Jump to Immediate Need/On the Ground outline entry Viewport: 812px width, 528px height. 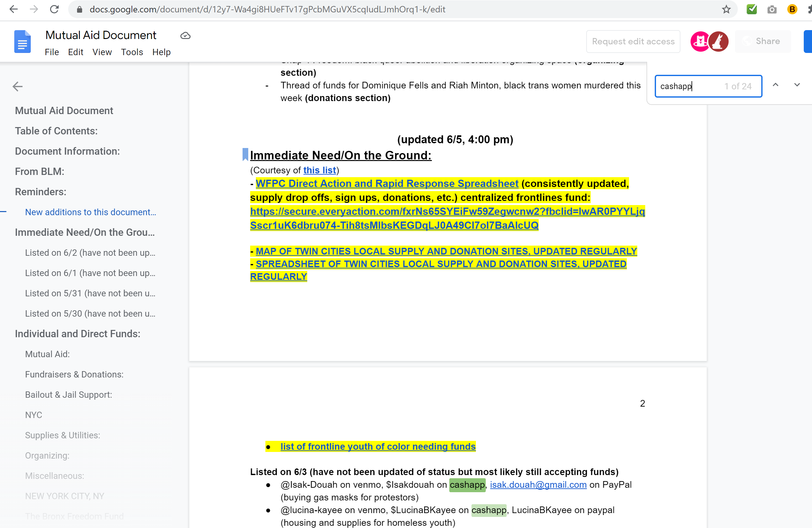(85, 232)
